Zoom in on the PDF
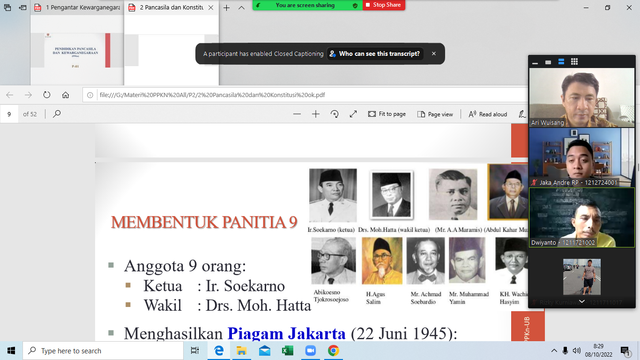The width and height of the screenshot is (640, 360). pos(316,114)
